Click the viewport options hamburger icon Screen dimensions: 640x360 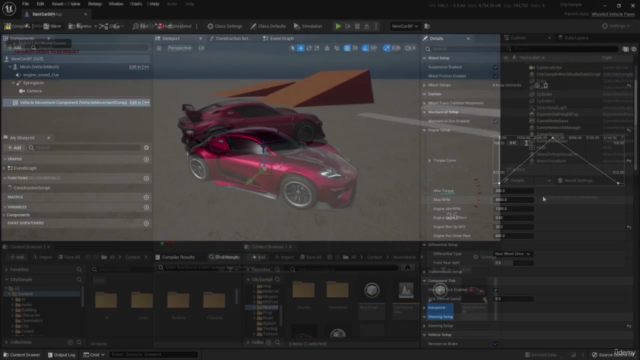click(x=159, y=48)
